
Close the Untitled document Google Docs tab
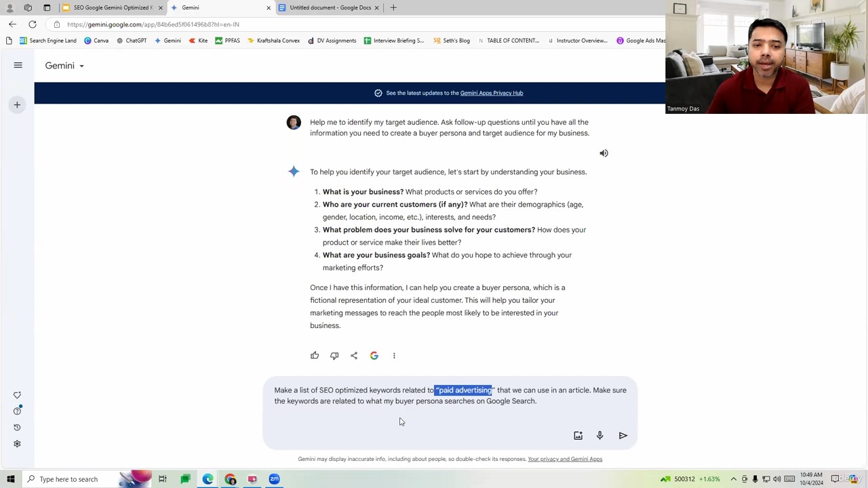click(377, 7)
